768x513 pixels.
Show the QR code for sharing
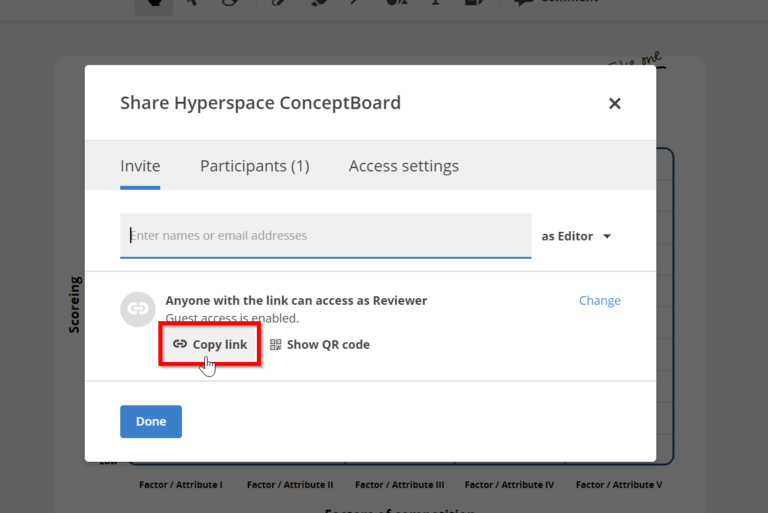click(x=319, y=344)
